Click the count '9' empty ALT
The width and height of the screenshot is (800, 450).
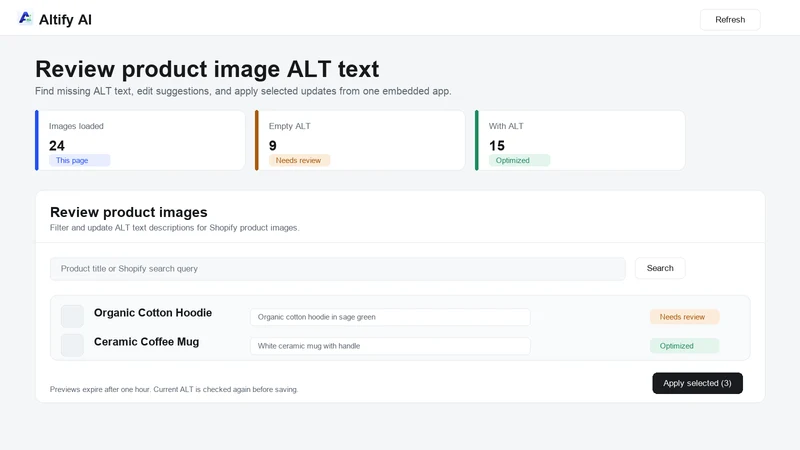click(x=272, y=146)
